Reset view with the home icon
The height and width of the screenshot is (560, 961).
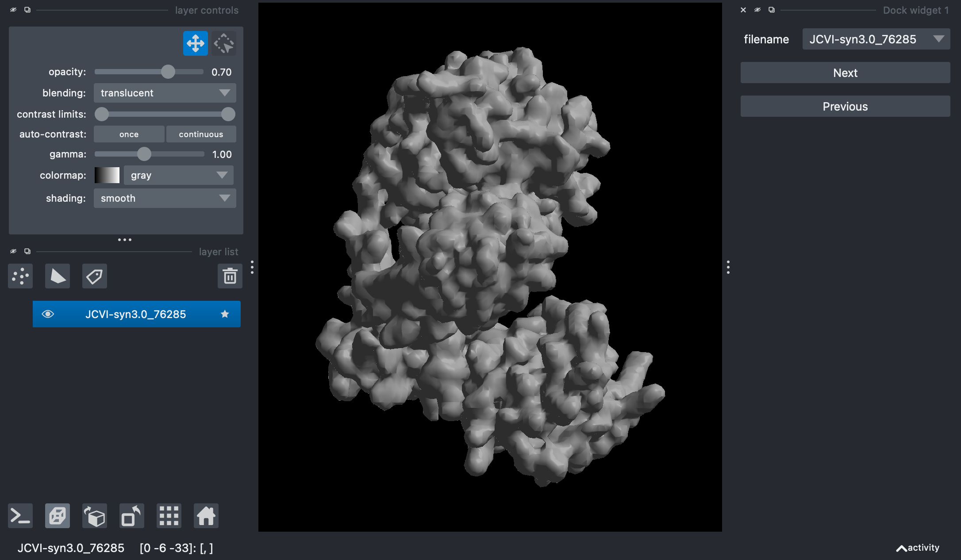coord(206,516)
